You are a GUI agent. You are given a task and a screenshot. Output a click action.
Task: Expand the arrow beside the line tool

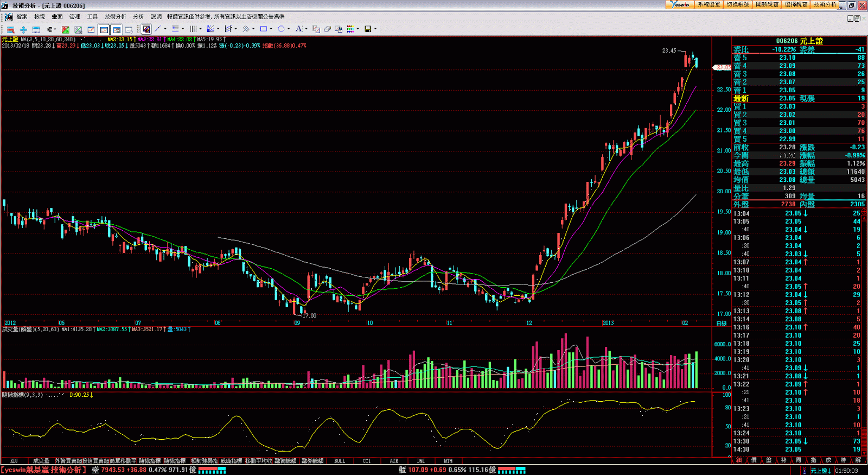[x=165, y=29]
